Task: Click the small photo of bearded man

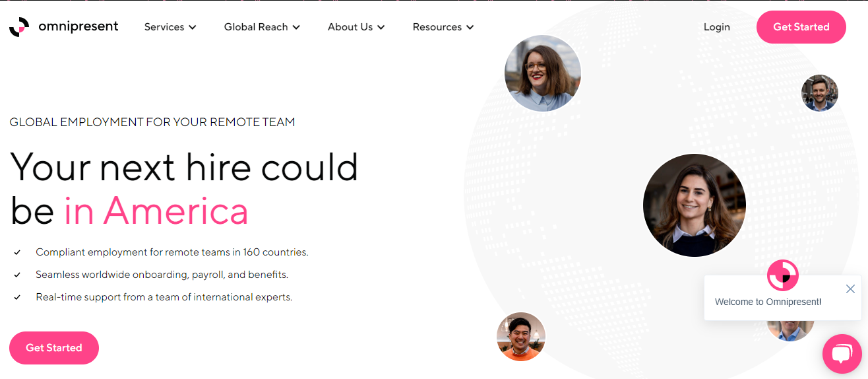Action: coord(820,93)
